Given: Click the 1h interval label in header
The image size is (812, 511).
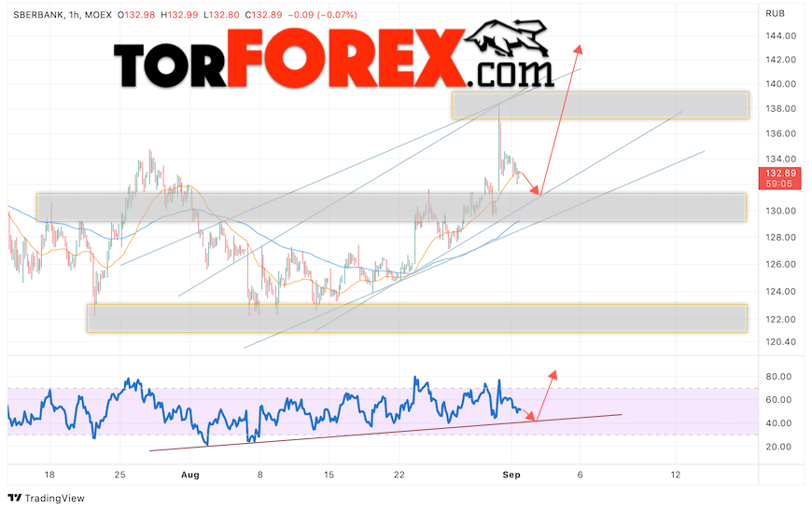Looking at the screenshot, I should click(x=75, y=15).
